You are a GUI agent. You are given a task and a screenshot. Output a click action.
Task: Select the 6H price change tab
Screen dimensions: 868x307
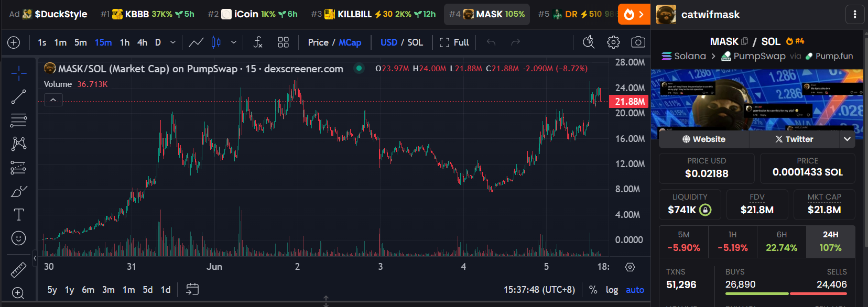(x=782, y=242)
